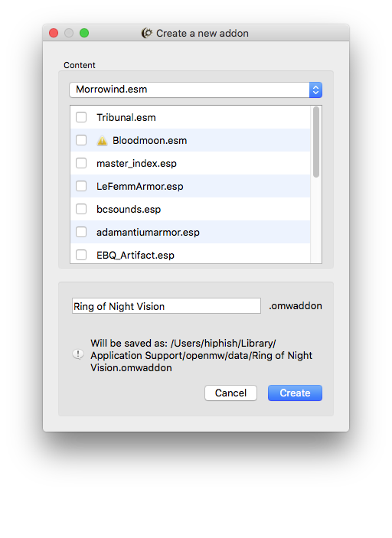This screenshot has height=538, width=392.
Task: Toggle the LeFemmArmor.esp checkbox
Action: [81, 186]
